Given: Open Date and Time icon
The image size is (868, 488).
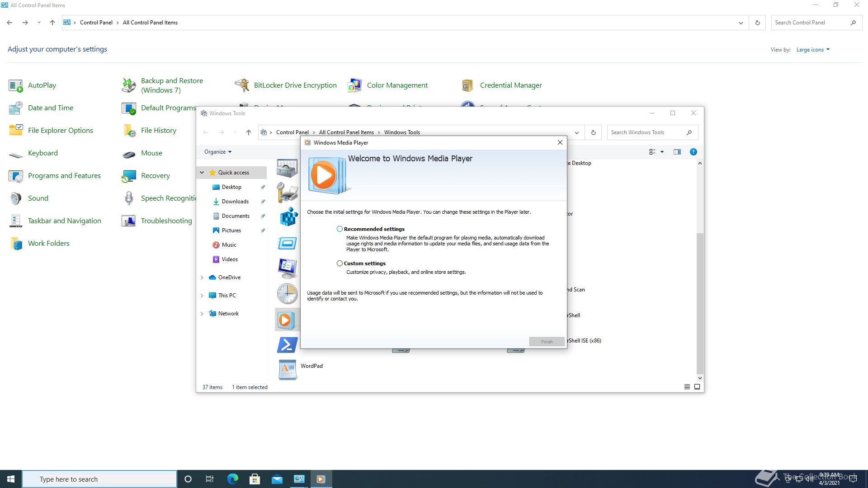Looking at the screenshot, I should point(16,108).
